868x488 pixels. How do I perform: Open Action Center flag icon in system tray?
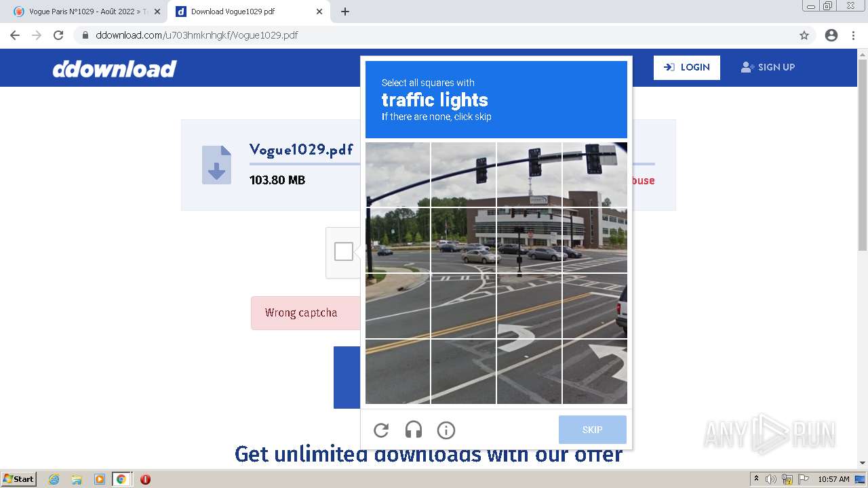[x=804, y=479]
